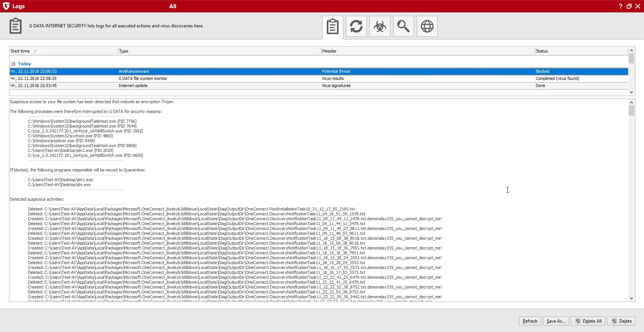Click the backgroundTaskHost.exe (PID 7756) line
Viewport: 644px width, 332px height.
(x=82, y=121)
